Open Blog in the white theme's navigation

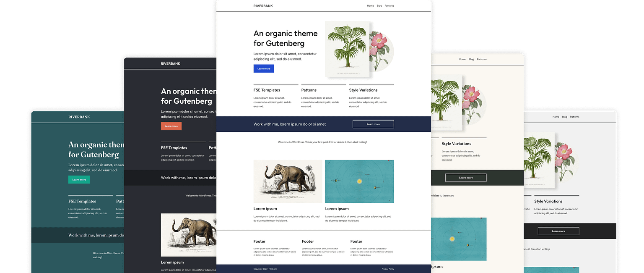click(379, 6)
